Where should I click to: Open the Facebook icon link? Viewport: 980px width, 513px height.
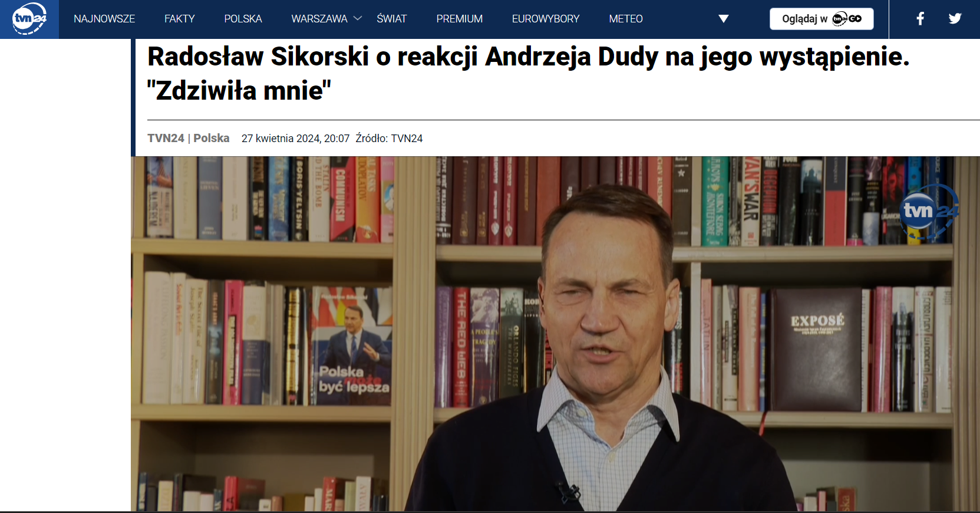(x=920, y=19)
